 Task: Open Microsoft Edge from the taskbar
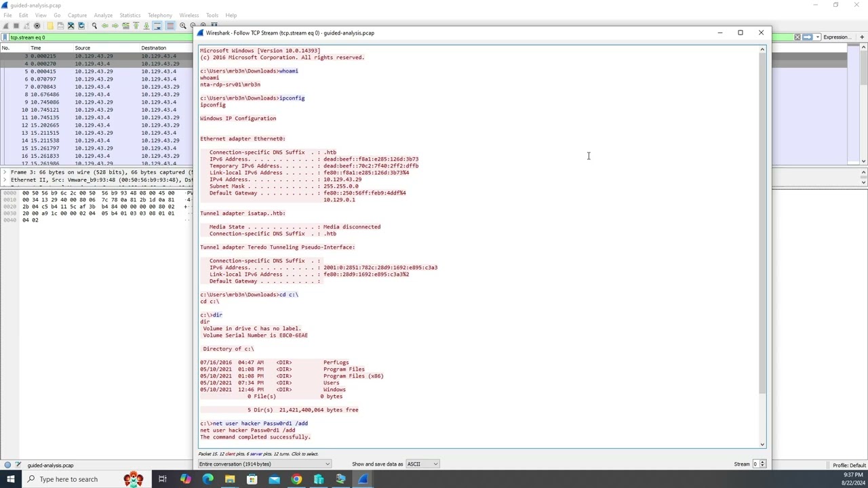coord(208,479)
